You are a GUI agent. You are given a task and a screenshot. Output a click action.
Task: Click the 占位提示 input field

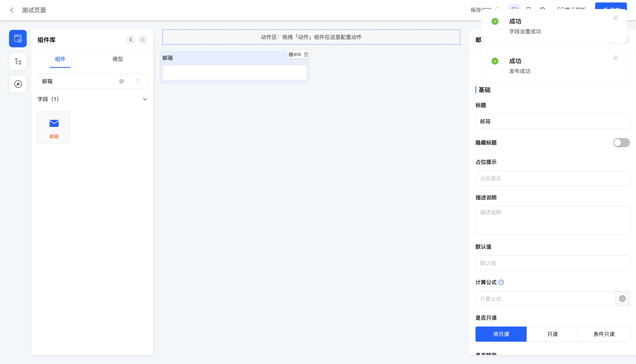pyautogui.click(x=552, y=178)
